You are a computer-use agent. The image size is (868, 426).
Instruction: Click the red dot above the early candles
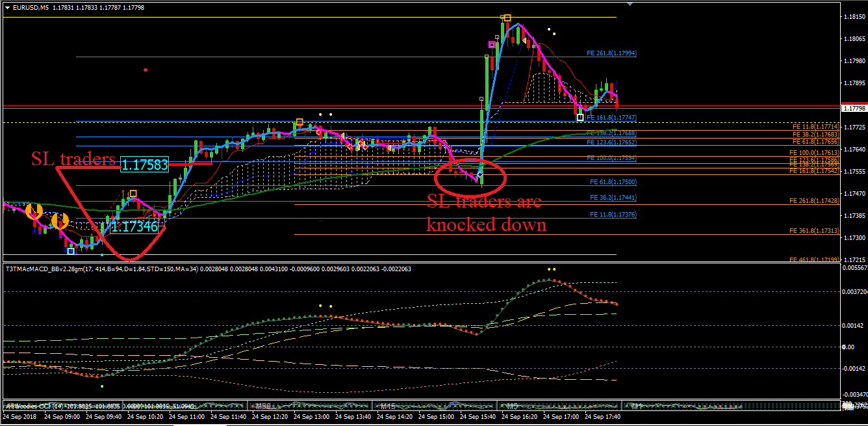click(x=146, y=70)
